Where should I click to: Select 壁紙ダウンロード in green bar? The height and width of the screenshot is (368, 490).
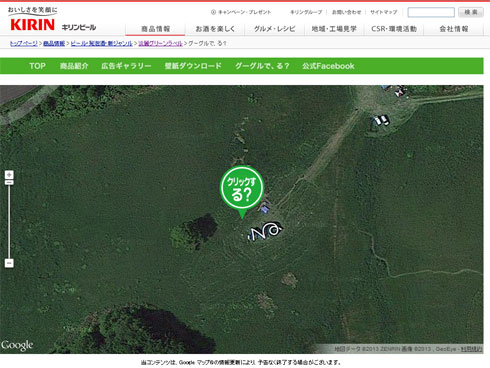(x=193, y=66)
